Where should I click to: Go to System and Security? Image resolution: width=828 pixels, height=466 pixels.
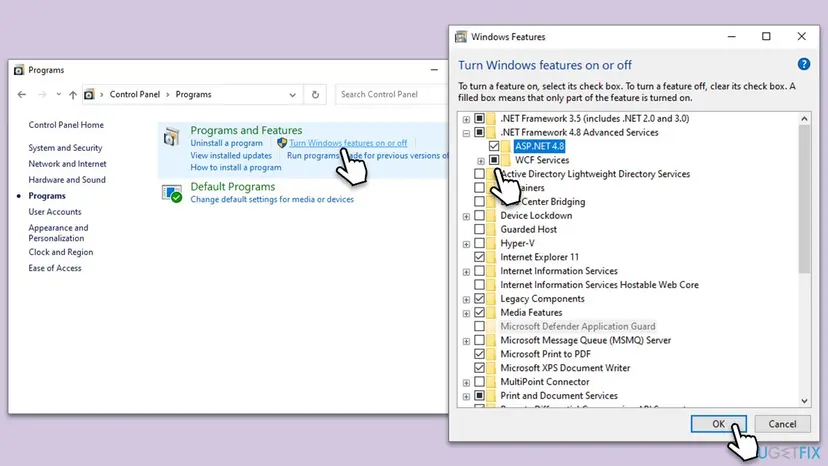[x=65, y=148]
